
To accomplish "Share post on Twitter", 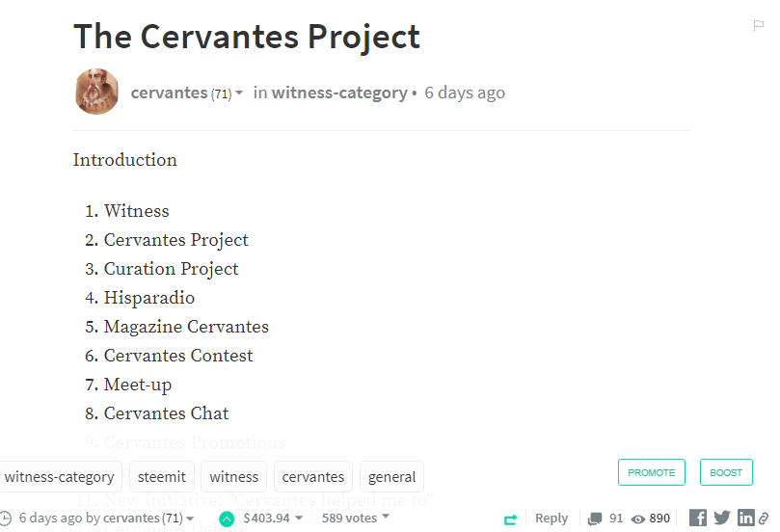I will pos(722,518).
